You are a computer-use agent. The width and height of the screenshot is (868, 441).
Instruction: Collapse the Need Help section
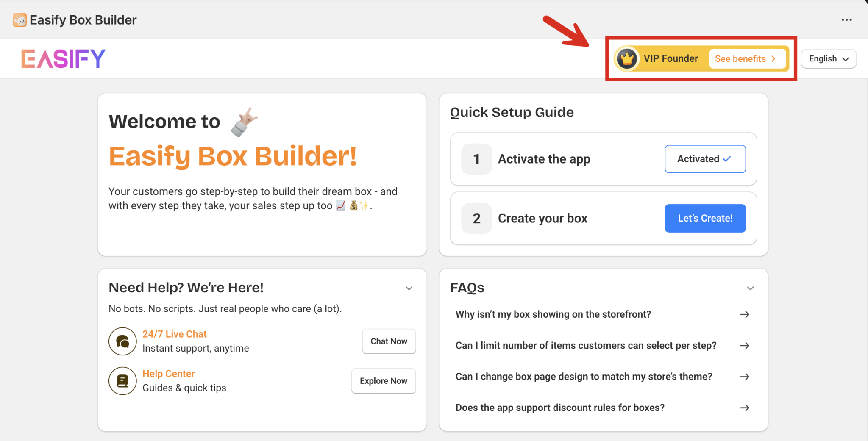click(409, 288)
